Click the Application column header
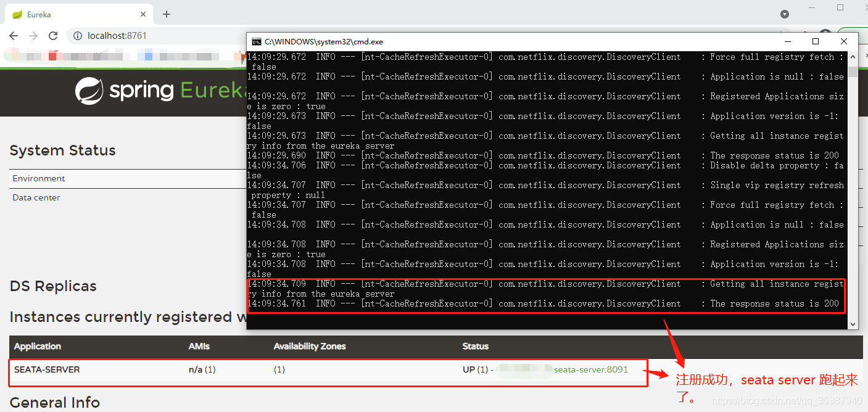The width and height of the screenshot is (868, 412). [38, 347]
